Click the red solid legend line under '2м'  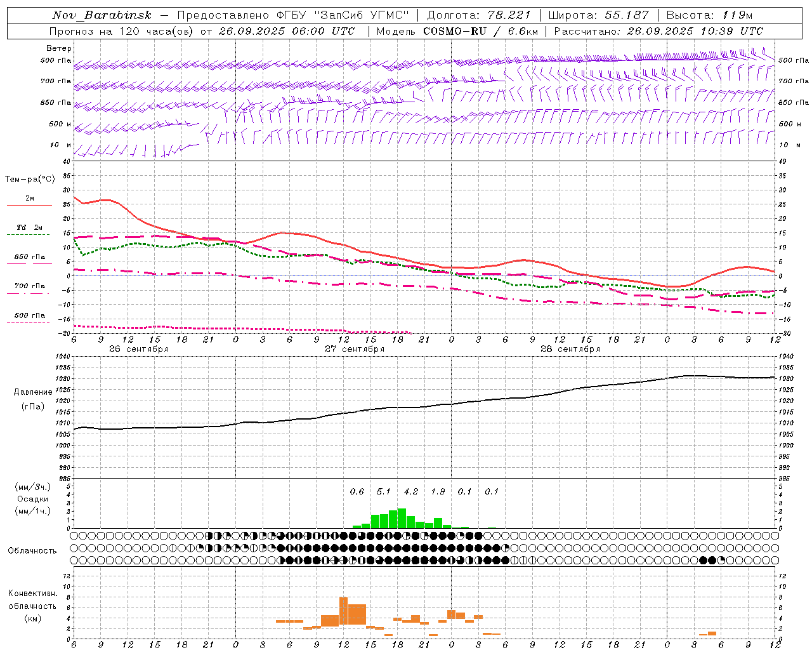click(x=29, y=205)
